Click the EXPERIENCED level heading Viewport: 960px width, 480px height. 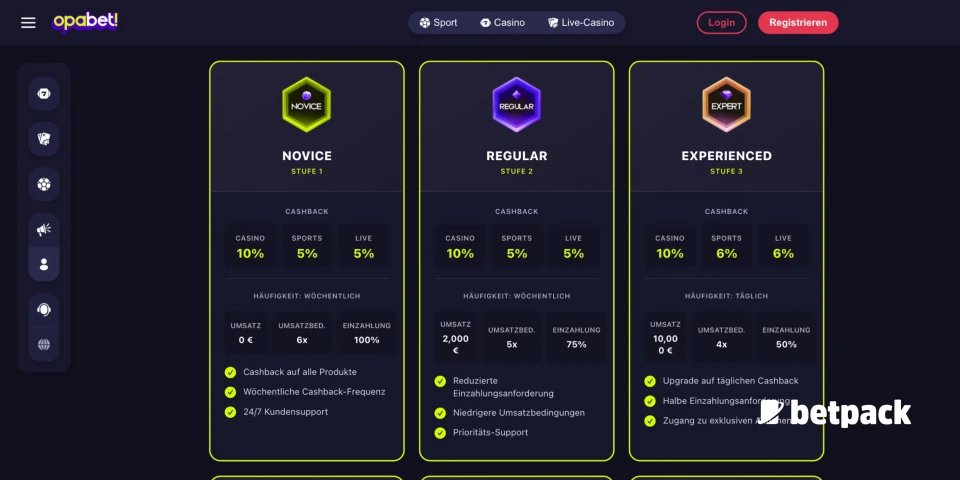point(726,156)
